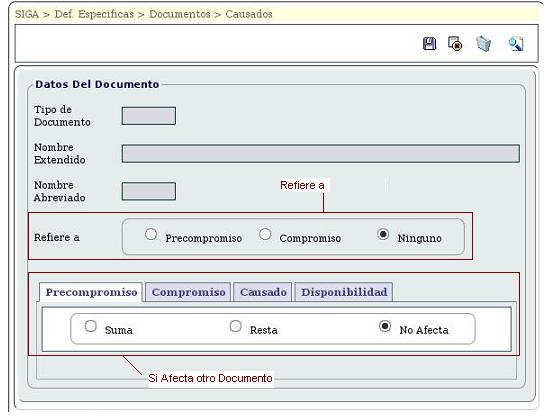Select the Compromiso radio in Refiere a
The height and width of the screenshot is (416, 544).
point(265,234)
